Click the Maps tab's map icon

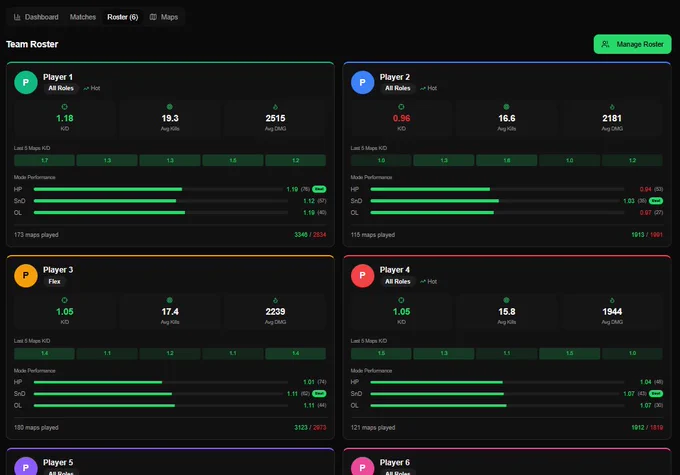point(153,17)
